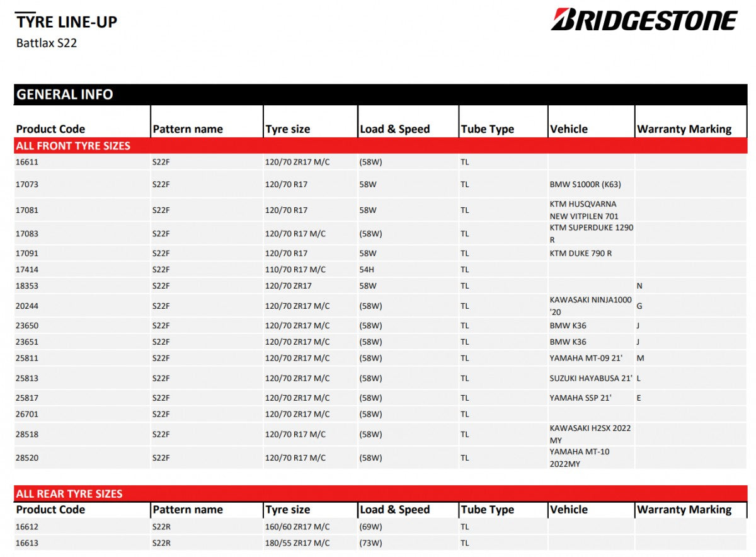Click BMW K36 in row 23651

point(568,342)
